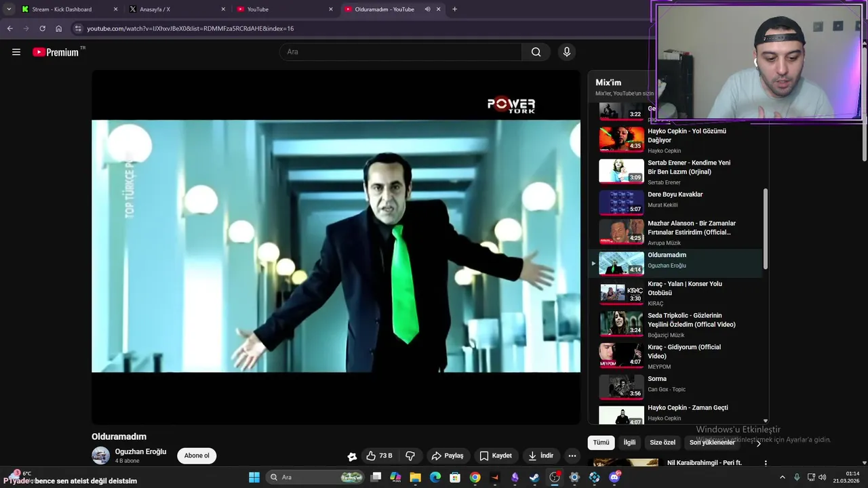Launch Microsoft Edge from taskbar
This screenshot has width=868, height=488.
[435, 477]
